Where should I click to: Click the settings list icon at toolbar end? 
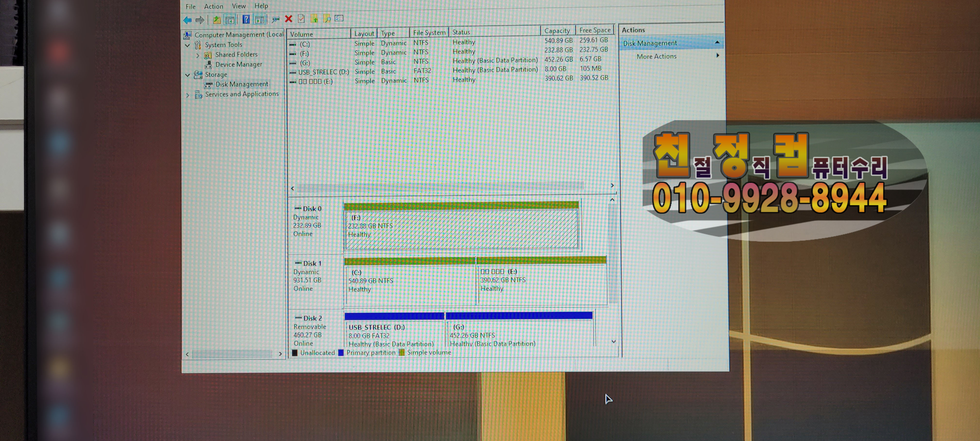339,18
